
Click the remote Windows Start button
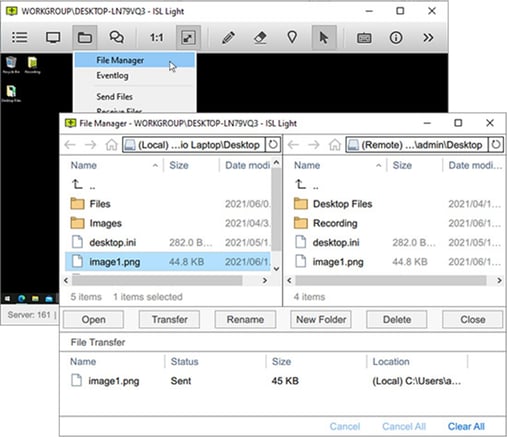7,299
